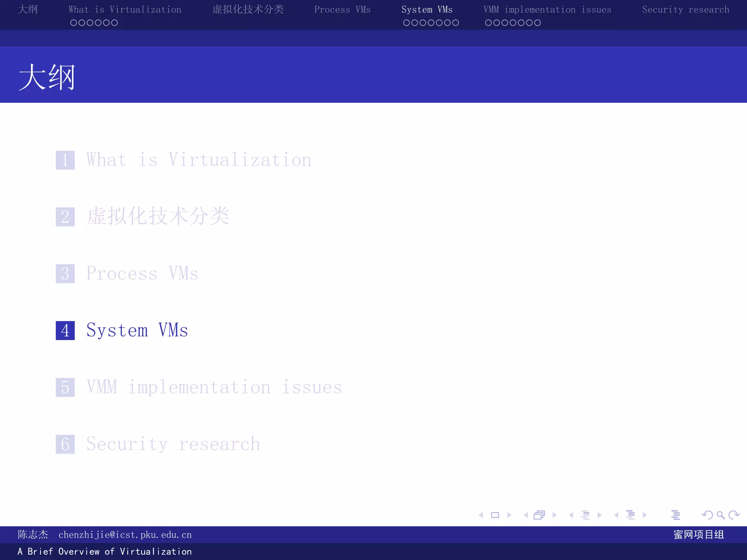Open the 虚拟化技术分类 header section

248,9
